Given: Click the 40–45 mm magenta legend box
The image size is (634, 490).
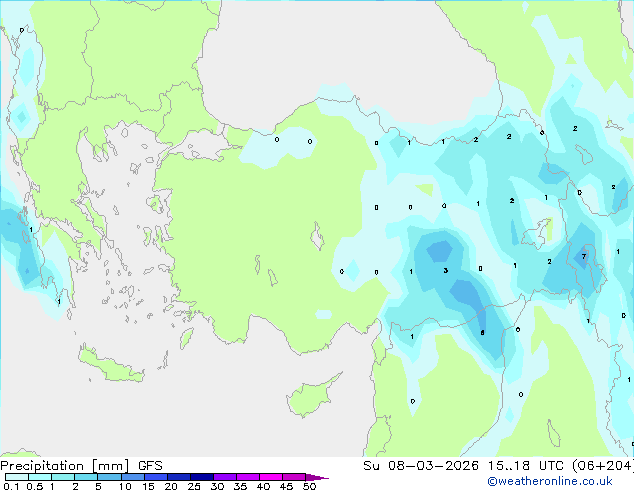Looking at the screenshot, I should coord(271,477).
